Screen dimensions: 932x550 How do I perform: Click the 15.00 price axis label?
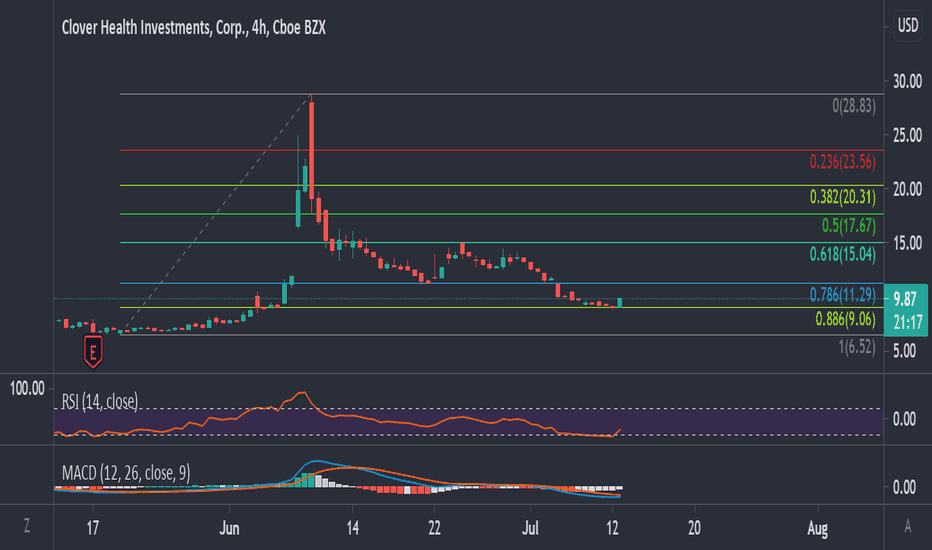point(908,243)
